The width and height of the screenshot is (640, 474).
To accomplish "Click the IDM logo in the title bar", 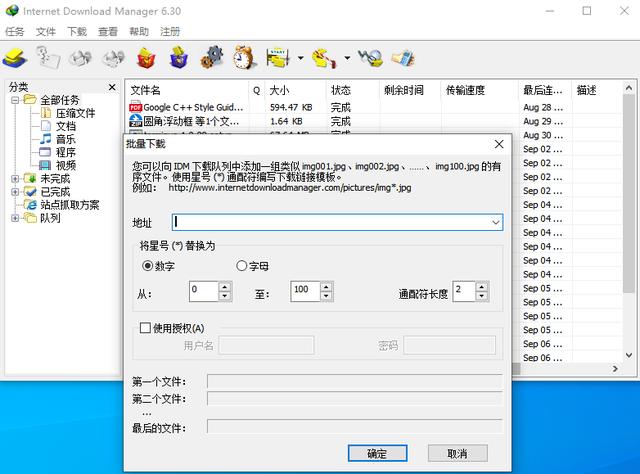I will [x=12, y=11].
